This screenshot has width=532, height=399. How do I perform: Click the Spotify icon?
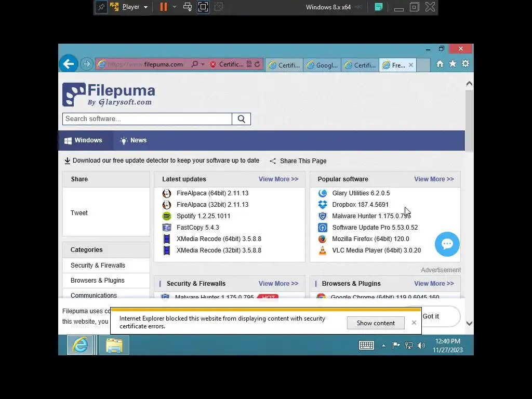[167, 216]
